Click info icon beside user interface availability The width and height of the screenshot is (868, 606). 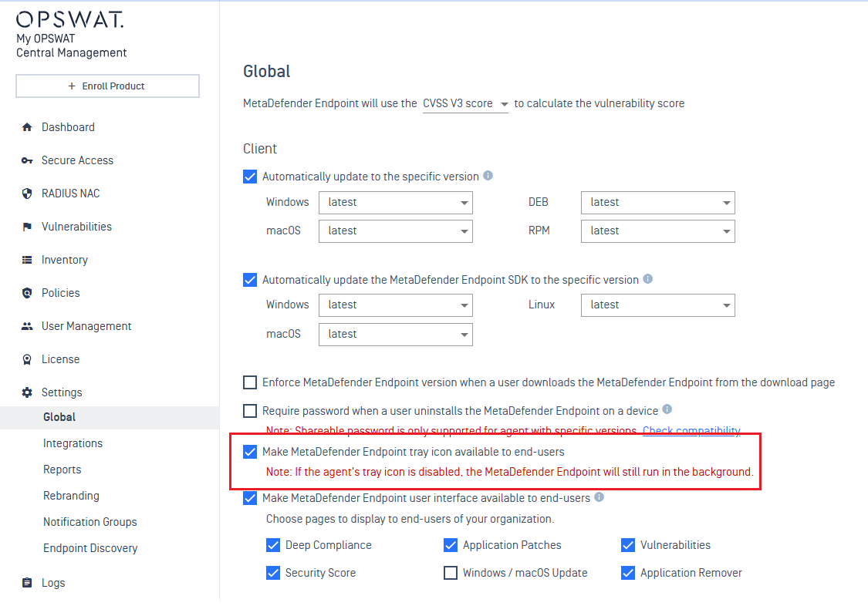pos(599,497)
